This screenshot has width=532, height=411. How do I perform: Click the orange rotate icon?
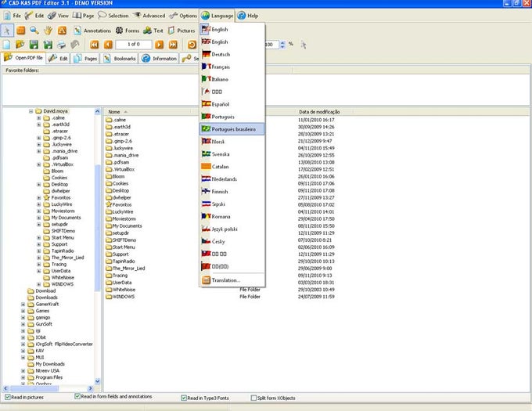(192, 45)
